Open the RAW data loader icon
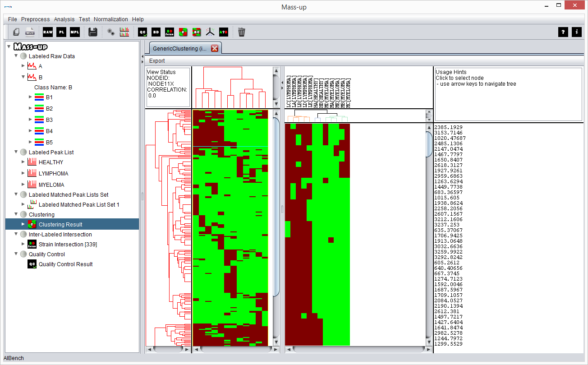This screenshot has height=365, width=588. click(47, 32)
